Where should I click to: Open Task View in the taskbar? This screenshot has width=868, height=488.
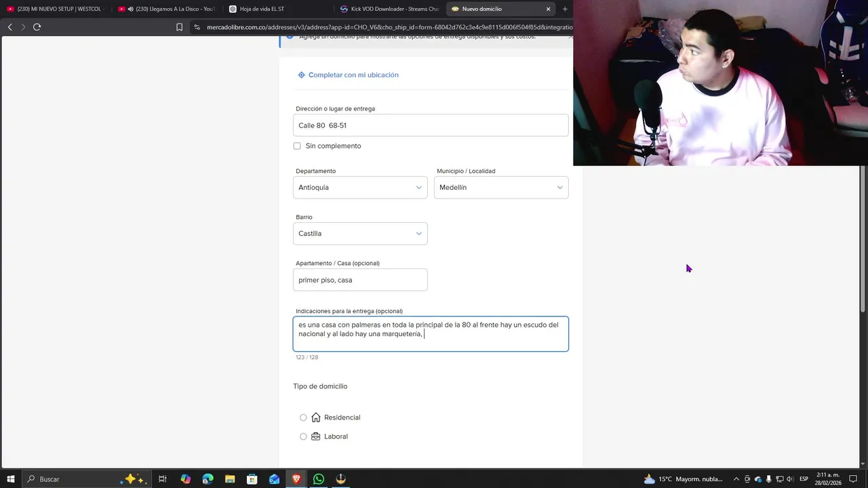[x=163, y=479]
